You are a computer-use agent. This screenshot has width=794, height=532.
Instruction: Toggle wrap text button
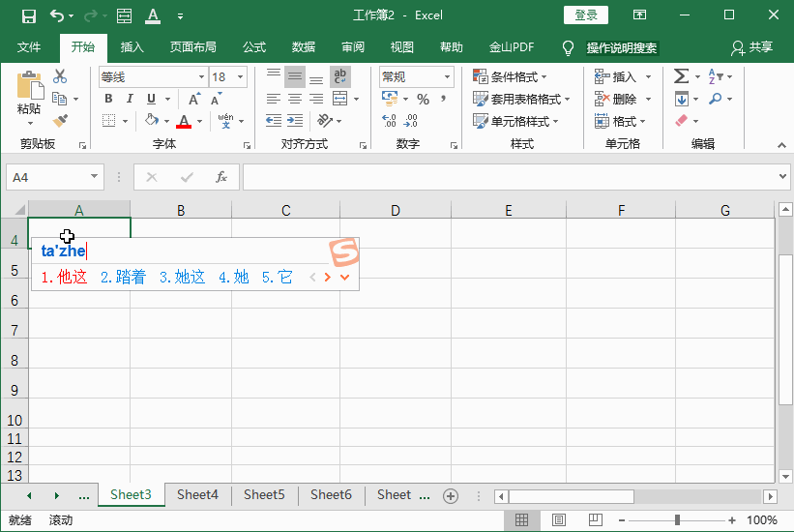(340, 76)
